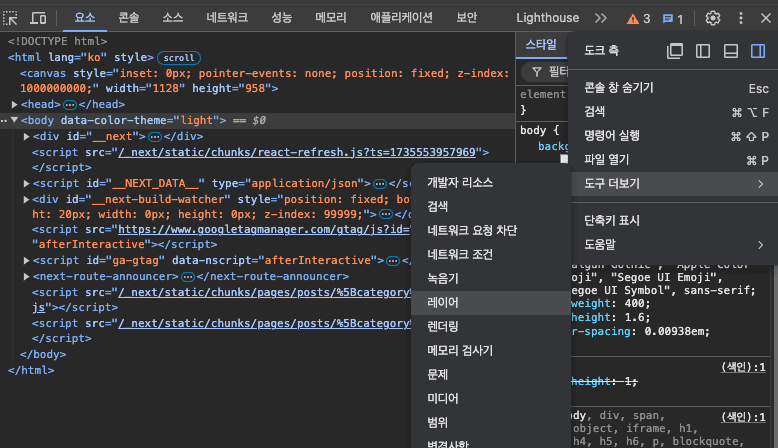Select the closing </html> tag line
Image resolution: width=778 pixels, height=448 pixels.
click(31, 370)
